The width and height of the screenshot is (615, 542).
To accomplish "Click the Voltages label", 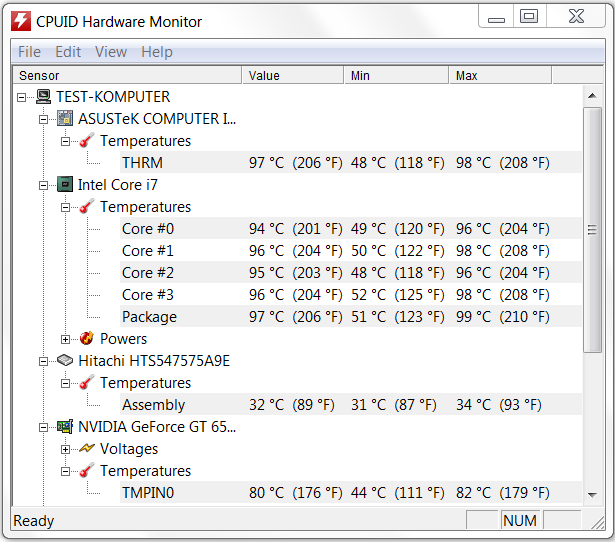I will coord(129,449).
